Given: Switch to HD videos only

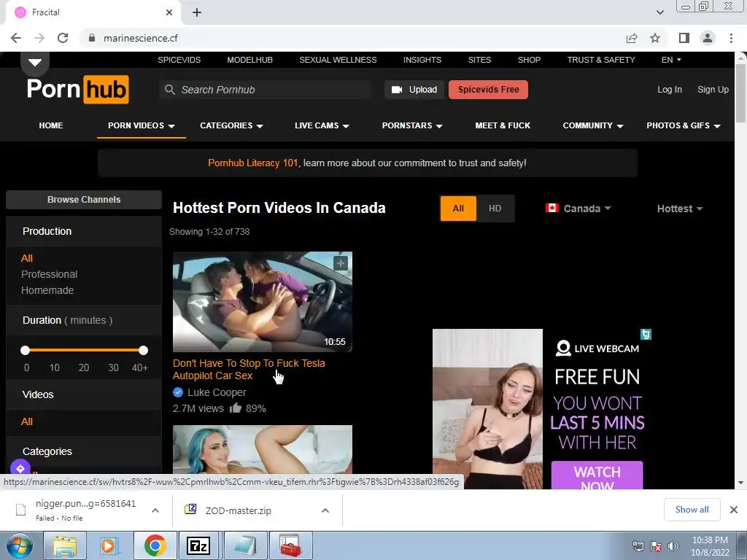Looking at the screenshot, I should [495, 209].
